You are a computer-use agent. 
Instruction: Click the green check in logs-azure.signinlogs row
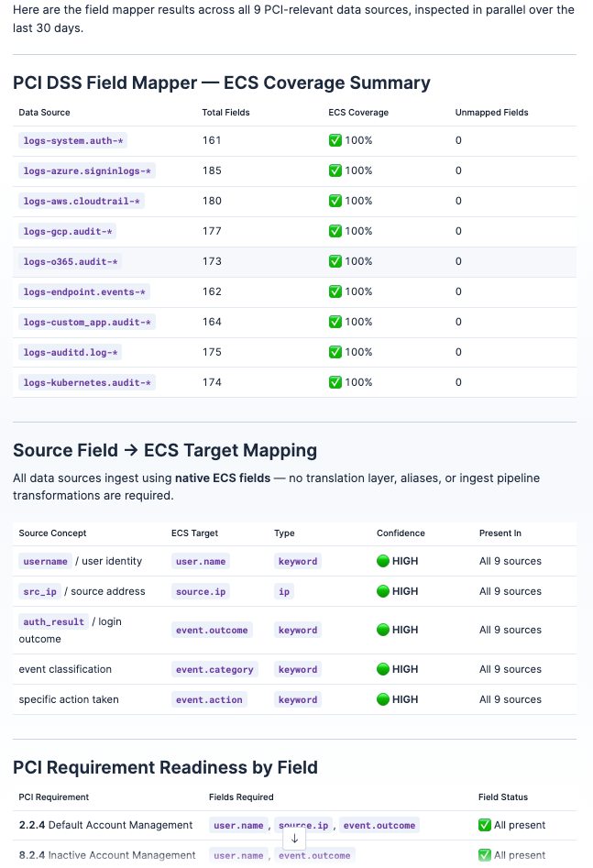(x=335, y=170)
